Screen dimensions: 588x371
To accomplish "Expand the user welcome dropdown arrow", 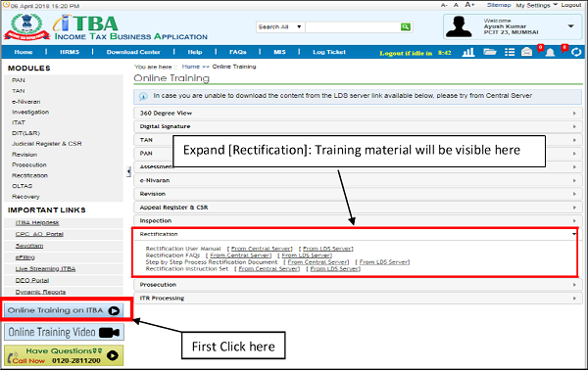I will (570, 26).
